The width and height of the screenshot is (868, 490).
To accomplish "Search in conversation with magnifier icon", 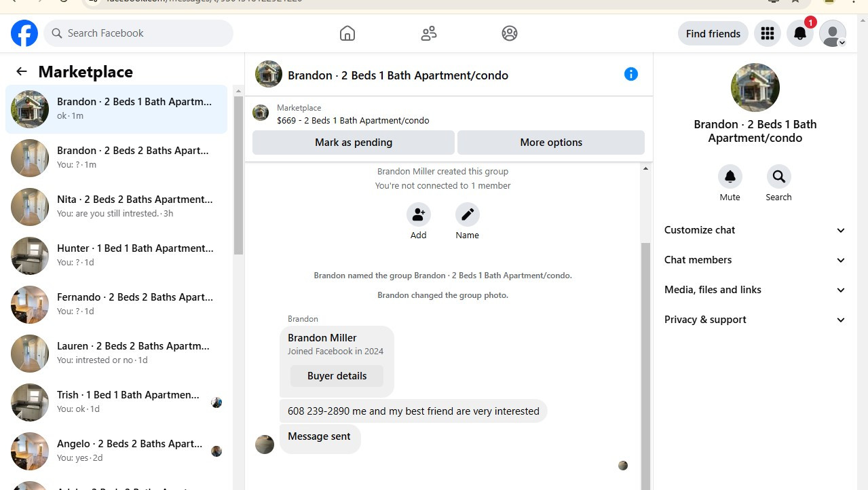I will click(x=779, y=176).
